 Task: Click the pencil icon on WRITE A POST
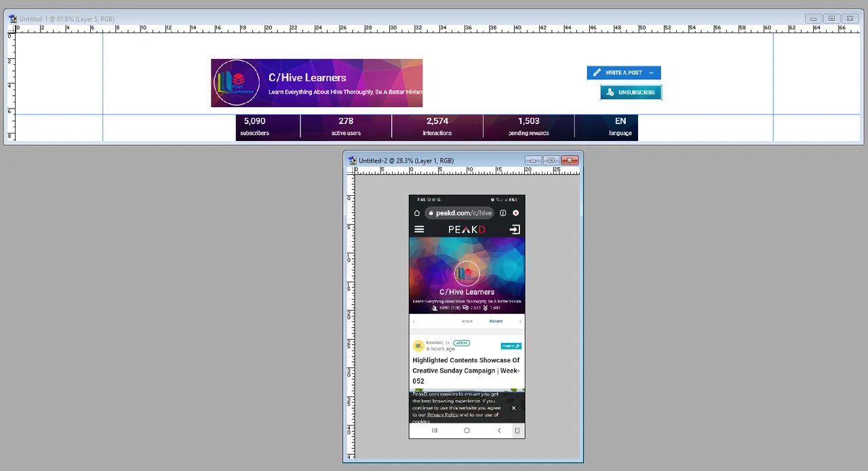(597, 73)
